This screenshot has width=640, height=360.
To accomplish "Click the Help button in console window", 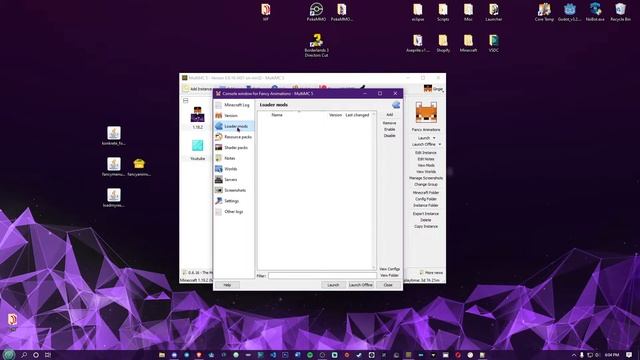I will click(x=227, y=285).
